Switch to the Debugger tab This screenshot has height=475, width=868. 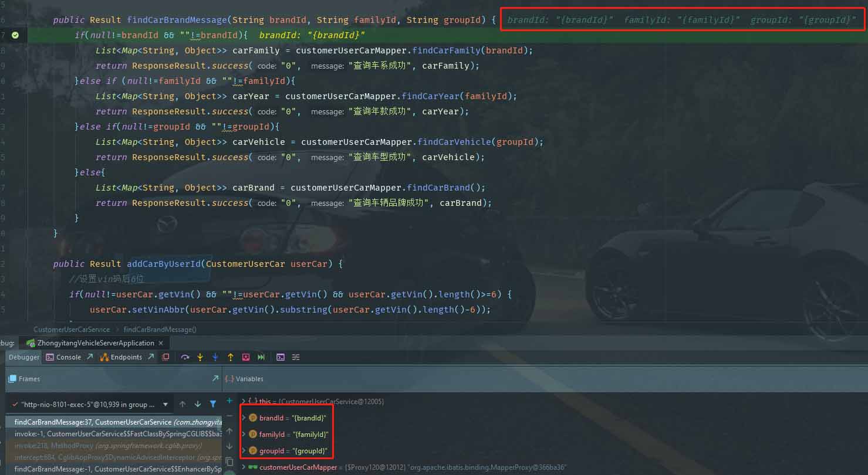[24, 357]
